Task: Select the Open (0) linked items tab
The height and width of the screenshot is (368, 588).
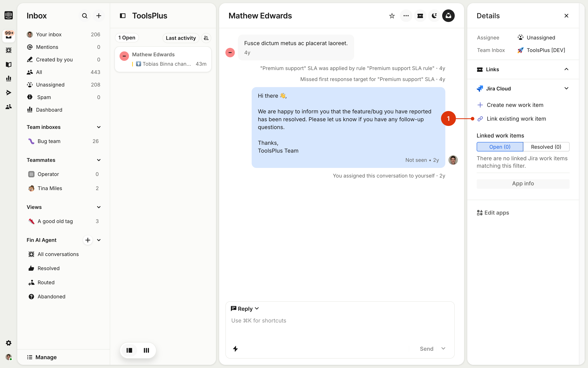Action: point(500,147)
